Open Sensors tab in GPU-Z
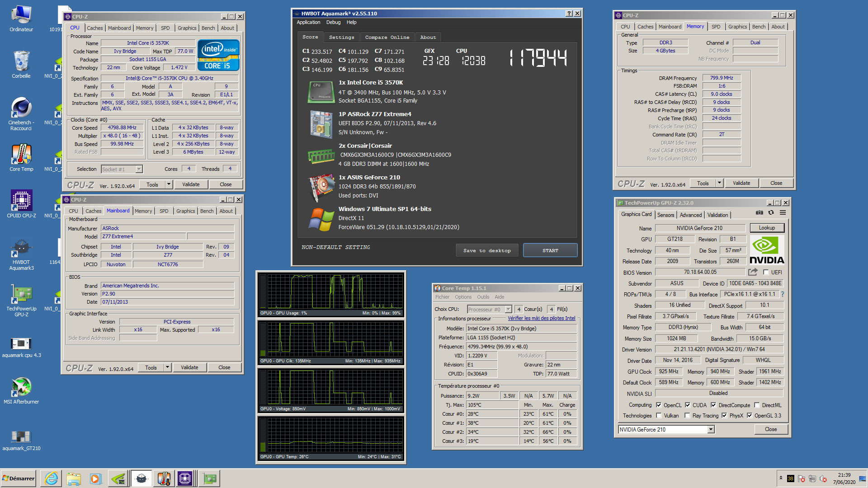This screenshot has width=868, height=488. 665,215
